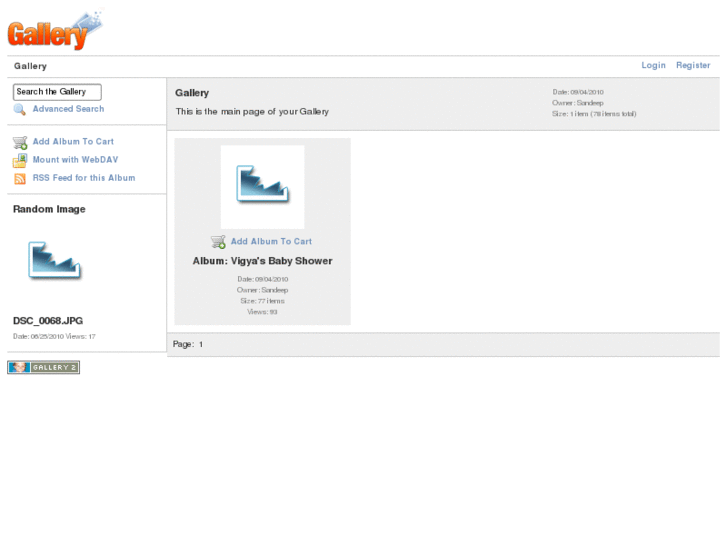The width and height of the screenshot is (727, 545).
Task: Open the Vigya's Baby Shower album thumbnail
Action: 262,187
